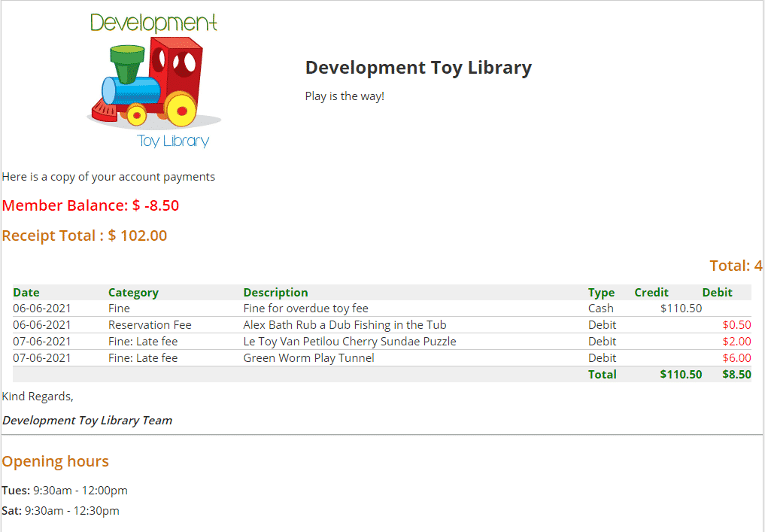Click 'Alex Bath Rub a Dub Fishing' description

[345, 325]
